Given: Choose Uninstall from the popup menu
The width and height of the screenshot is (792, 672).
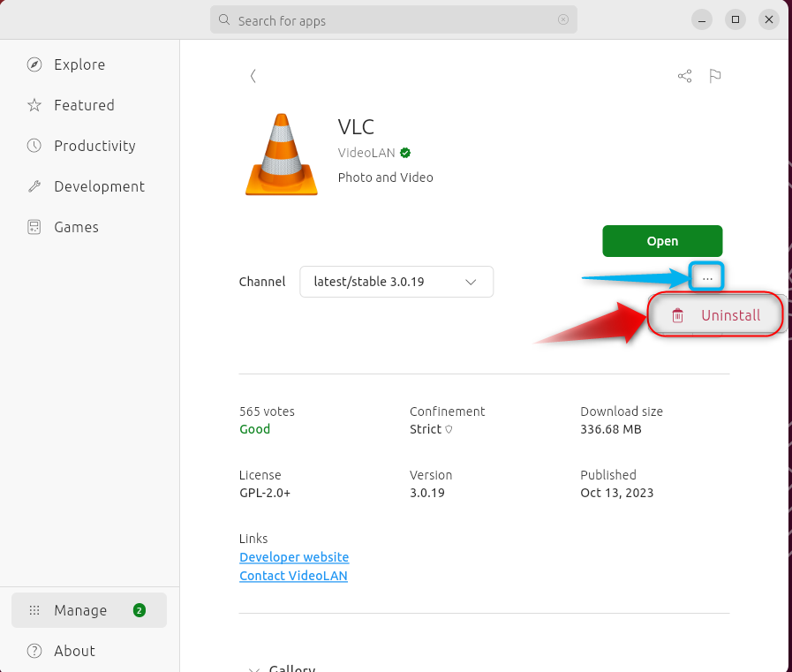Looking at the screenshot, I should click(x=715, y=314).
